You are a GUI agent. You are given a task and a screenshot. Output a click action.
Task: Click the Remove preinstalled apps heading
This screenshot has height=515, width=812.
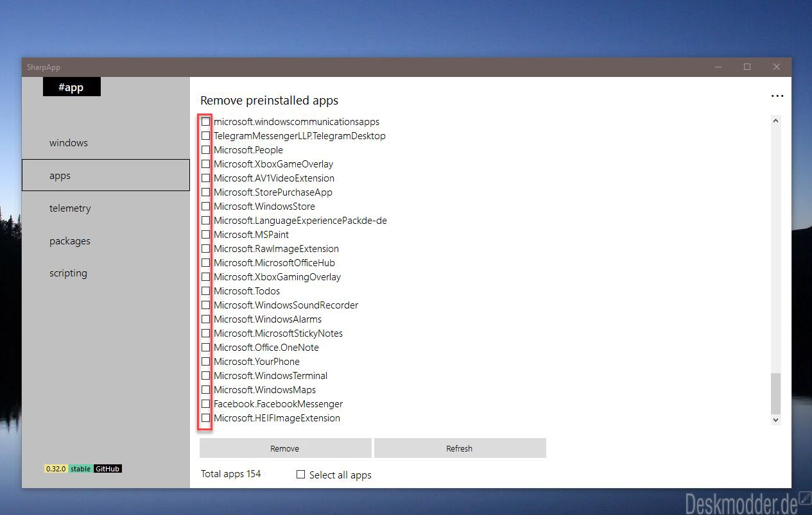point(269,101)
